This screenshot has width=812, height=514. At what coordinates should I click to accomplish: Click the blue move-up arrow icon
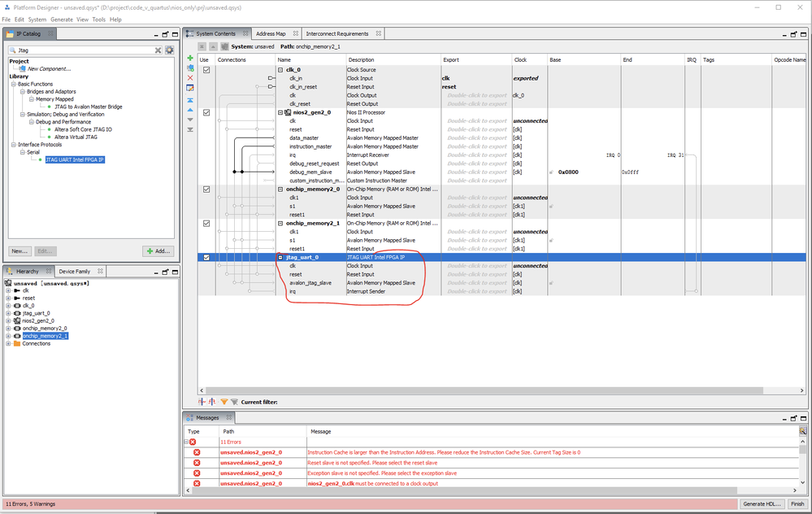[190, 110]
